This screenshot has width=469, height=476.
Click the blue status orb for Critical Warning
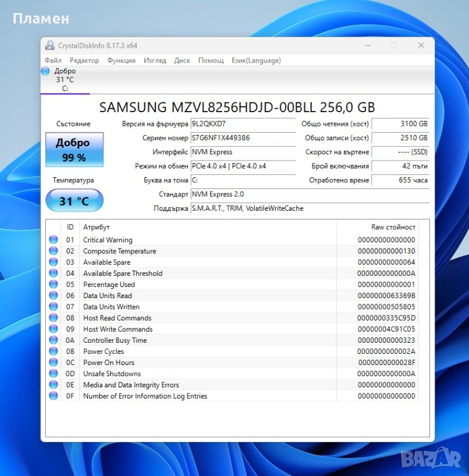click(x=53, y=240)
